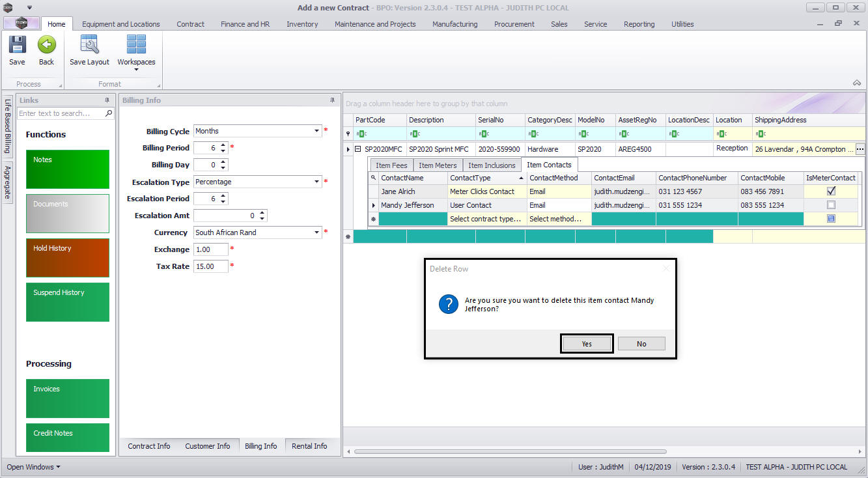868x478 pixels.
Task: Click the Save icon in the ribbon
Action: pyautogui.click(x=17, y=45)
